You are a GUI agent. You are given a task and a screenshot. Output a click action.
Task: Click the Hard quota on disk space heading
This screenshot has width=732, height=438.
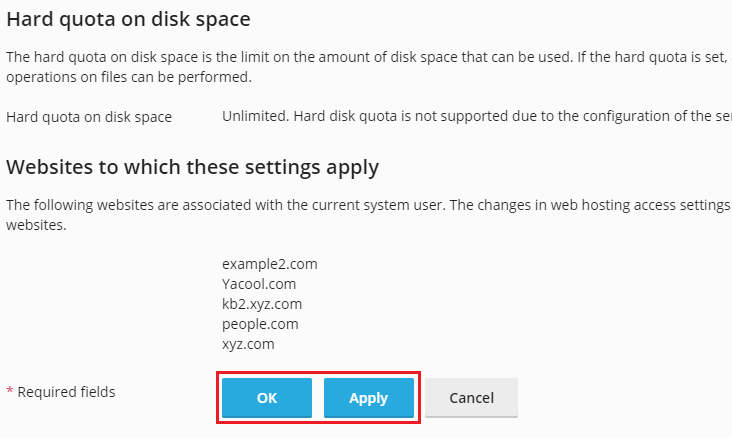(128, 20)
